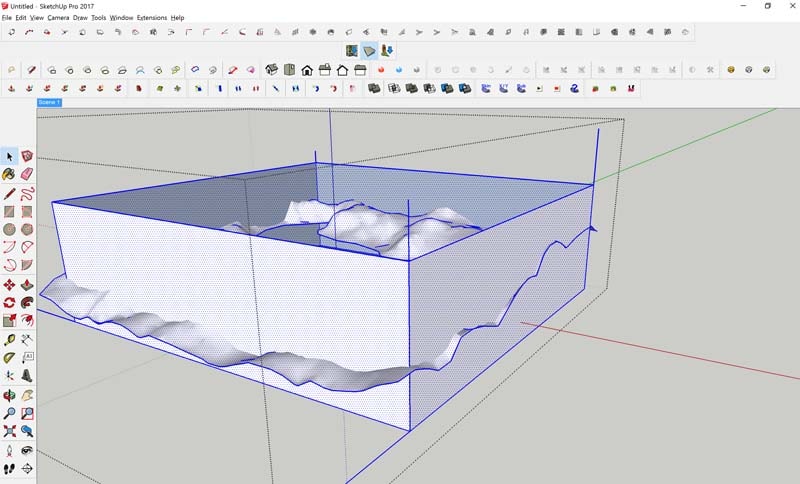Switch to the Scene 1 tab
The width and height of the screenshot is (800, 484).
click(49, 103)
